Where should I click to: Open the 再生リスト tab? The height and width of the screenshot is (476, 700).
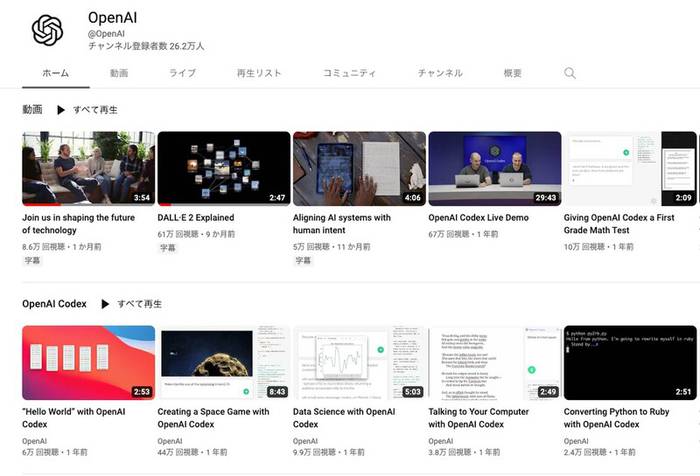click(x=259, y=73)
